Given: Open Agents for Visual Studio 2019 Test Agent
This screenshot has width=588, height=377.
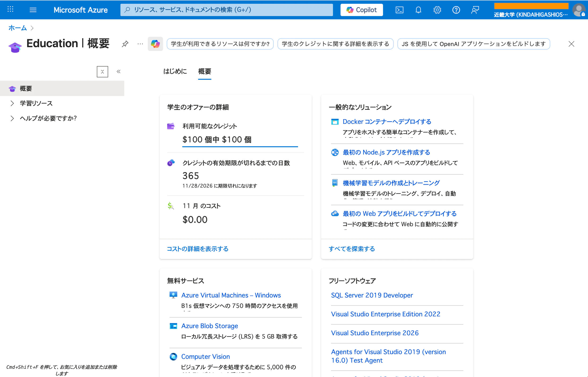Looking at the screenshot, I should point(388,356).
